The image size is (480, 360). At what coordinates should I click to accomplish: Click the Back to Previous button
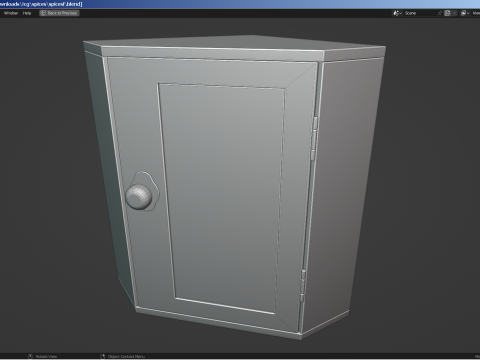(59, 13)
